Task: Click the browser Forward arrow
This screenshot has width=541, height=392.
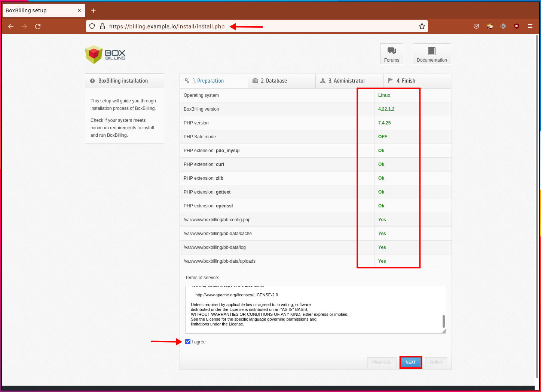Action: pos(24,26)
